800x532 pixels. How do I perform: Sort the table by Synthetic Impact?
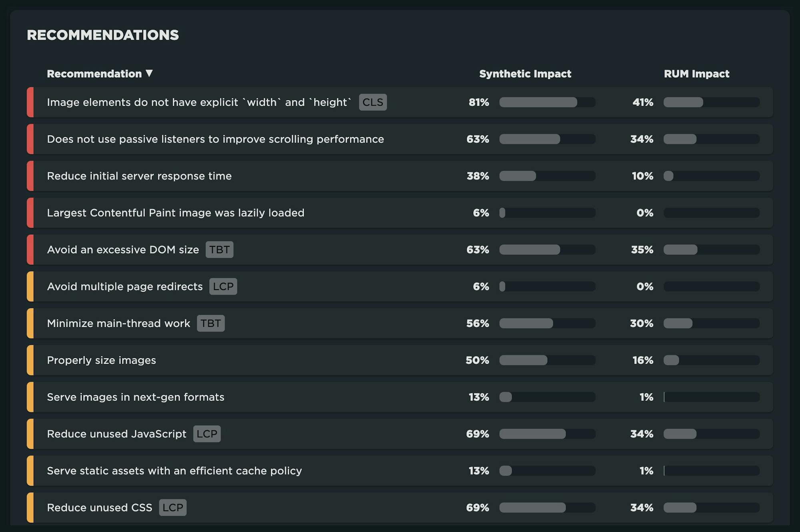pos(525,74)
